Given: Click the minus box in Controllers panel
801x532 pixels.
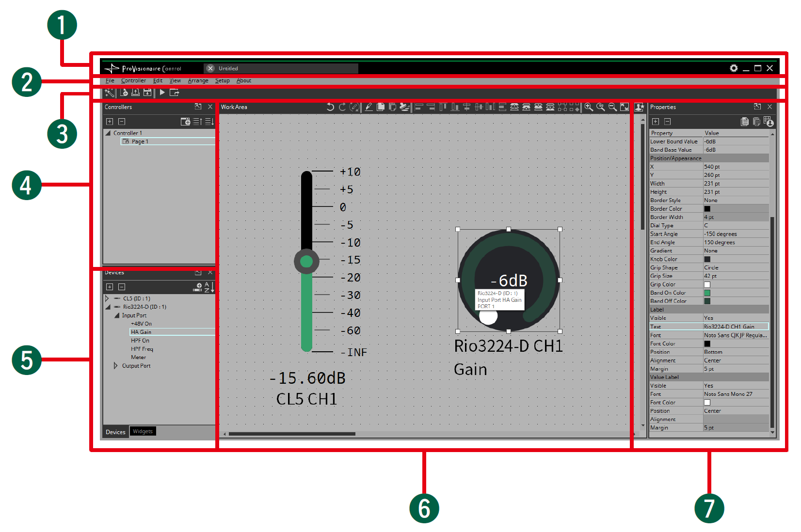Looking at the screenshot, I should [x=122, y=122].
